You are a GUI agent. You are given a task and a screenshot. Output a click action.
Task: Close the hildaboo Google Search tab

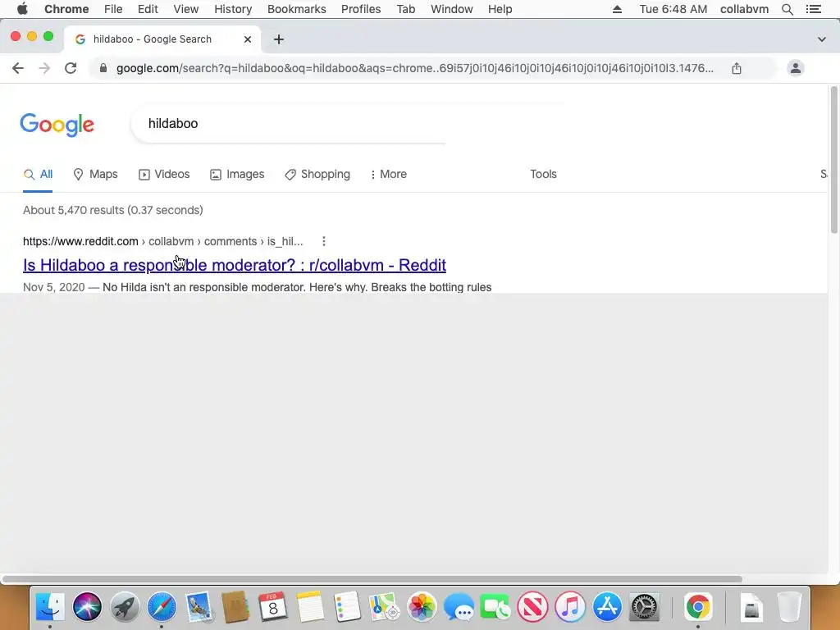click(x=248, y=39)
